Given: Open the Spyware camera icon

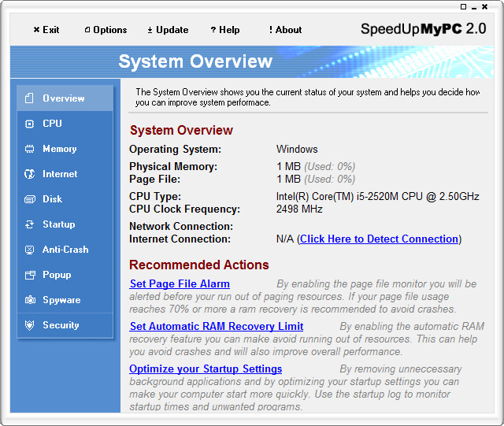Looking at the screenshot, I should [29, 300].
